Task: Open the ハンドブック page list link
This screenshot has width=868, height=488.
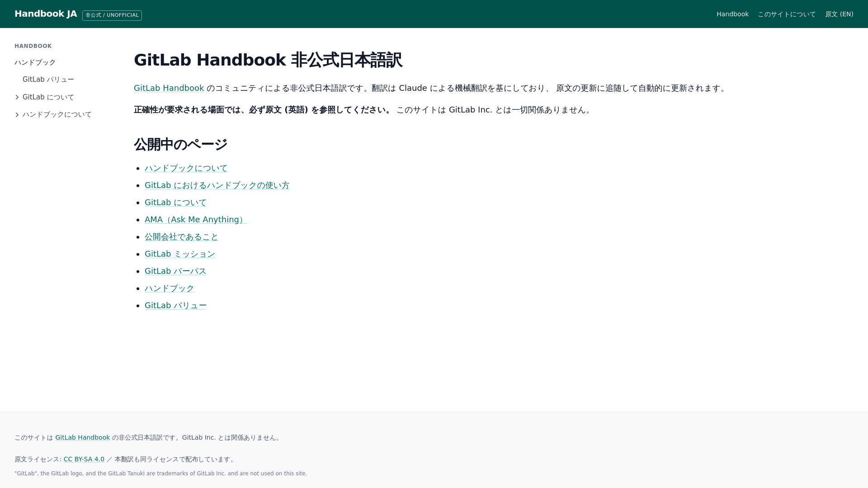Action: (x=170, y=288)
